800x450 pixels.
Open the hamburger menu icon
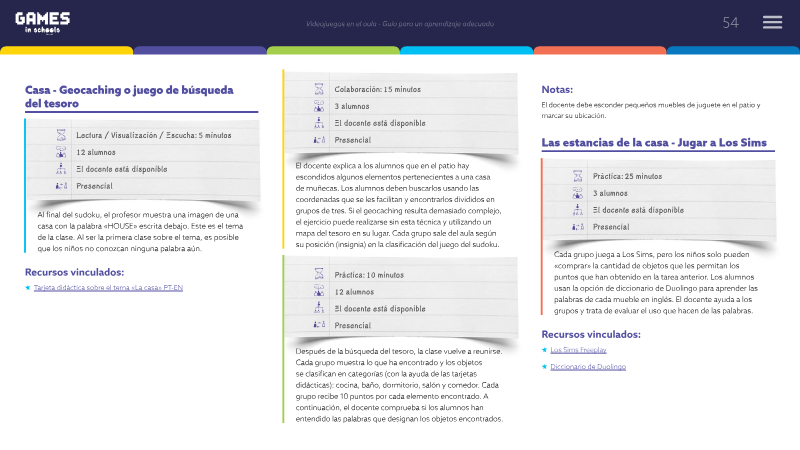772,22
